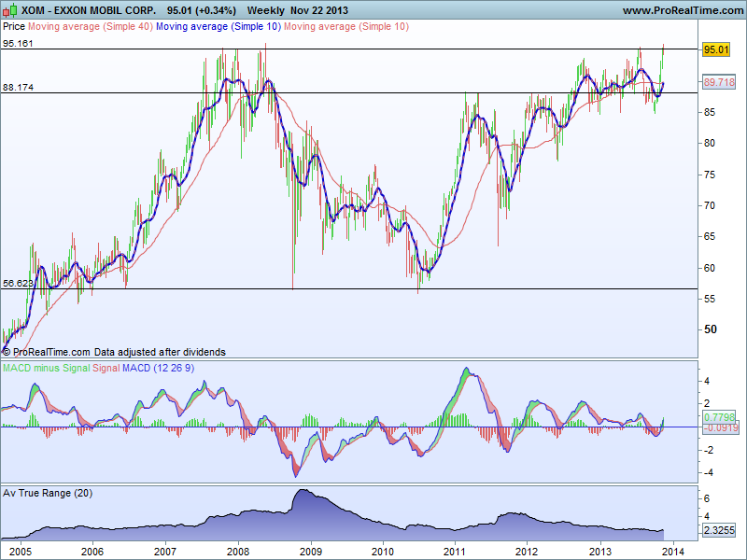Select the red Signal label in MACD panel
This screenshot has height=560, width=747.
[x=106, y=368]
